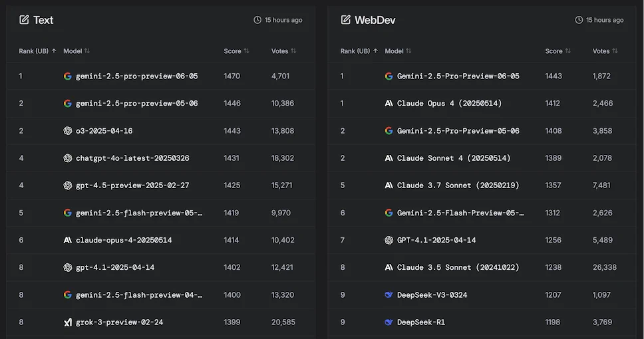Viewport: 644px width, 339px height.
Task: Click '15 hours ago' timestamp in Text panel
Action: 283,20
